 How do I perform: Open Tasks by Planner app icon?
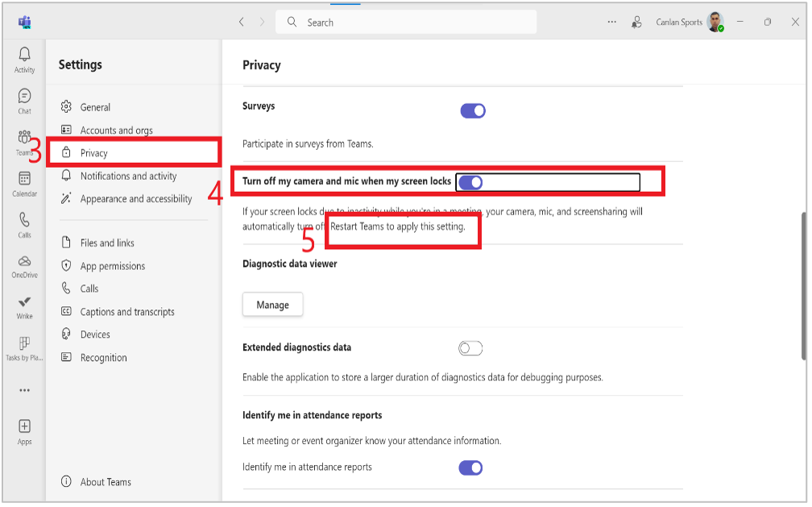(24, 348)
